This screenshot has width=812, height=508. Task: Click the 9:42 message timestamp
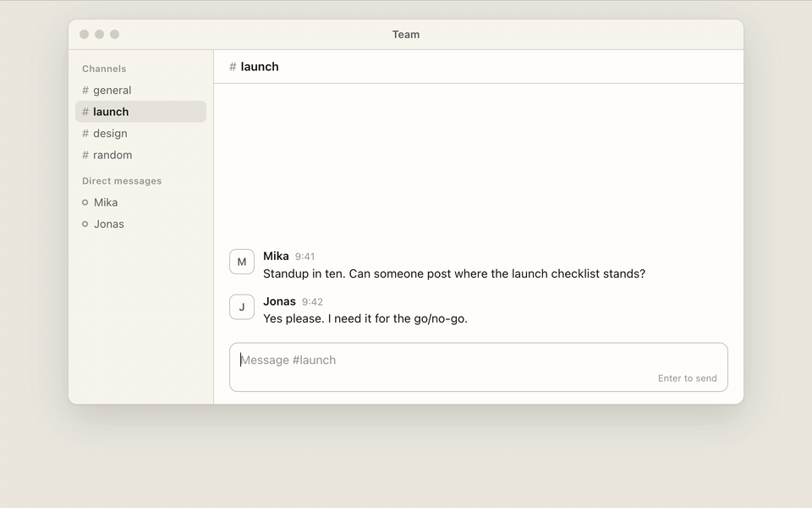click(x=312, y=301)
